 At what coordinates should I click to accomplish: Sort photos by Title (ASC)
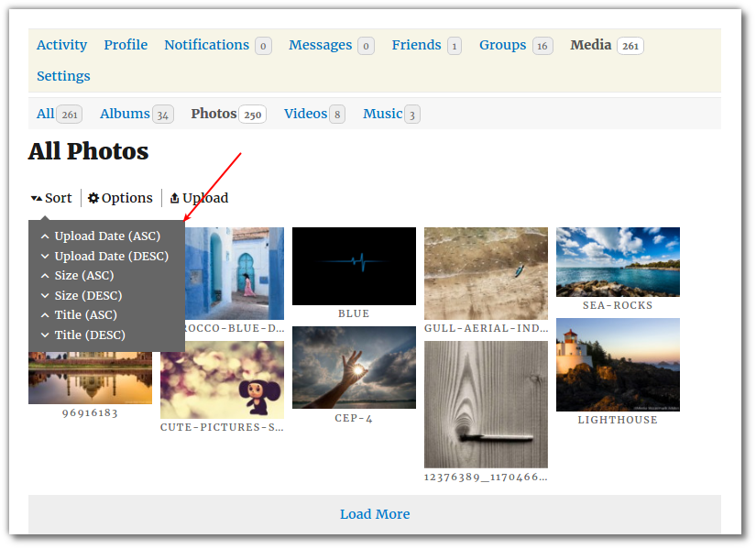(85, 315)
